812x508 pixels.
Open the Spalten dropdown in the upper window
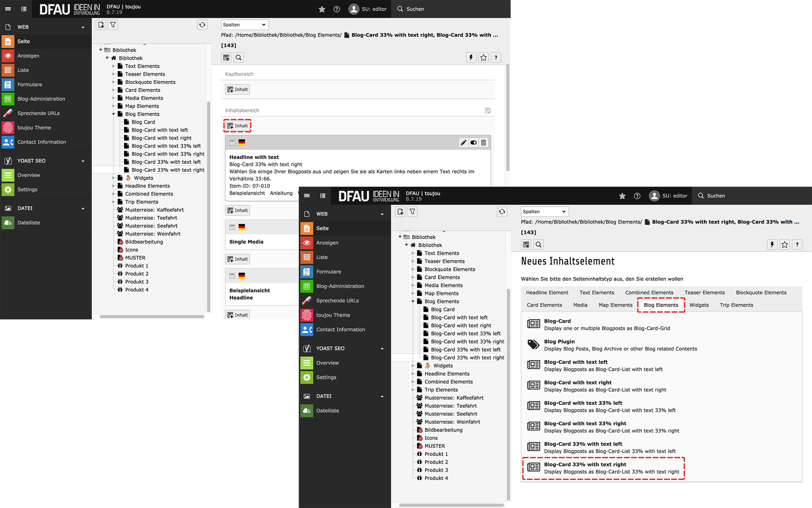click(x=244, y=25)
